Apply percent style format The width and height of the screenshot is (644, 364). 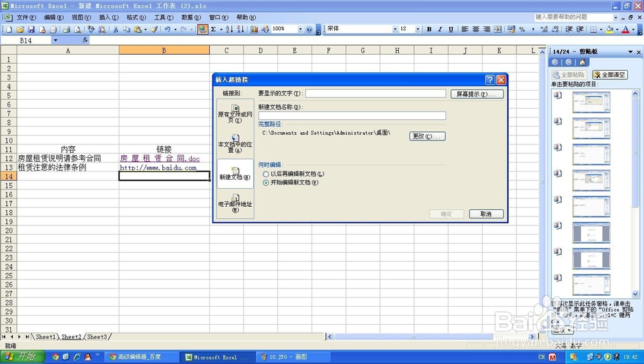pos(522,29)
